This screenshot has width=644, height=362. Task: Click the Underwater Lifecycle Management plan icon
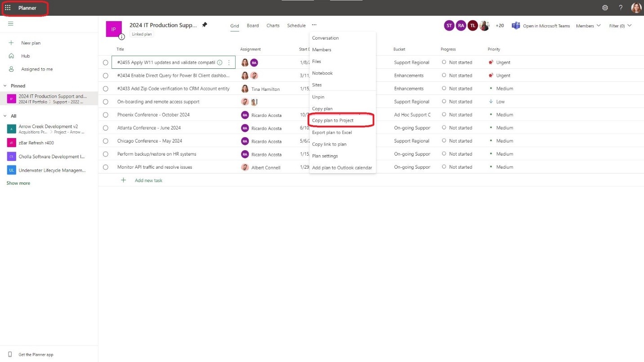tap(11, 170)
